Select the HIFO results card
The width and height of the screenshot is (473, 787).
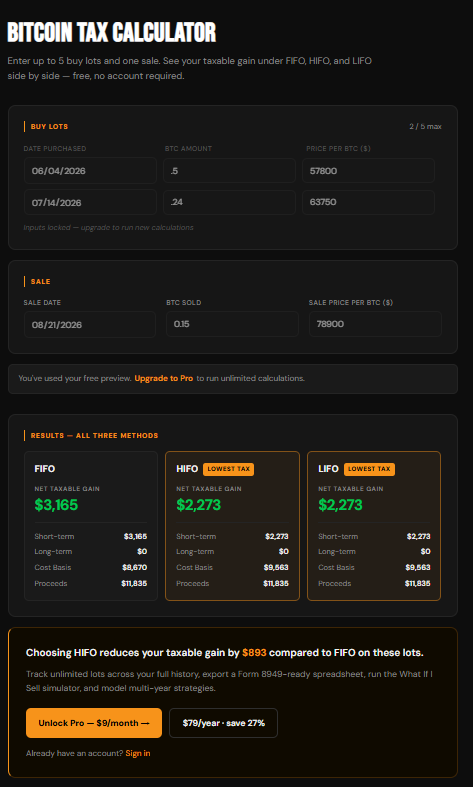click(232, 526)
